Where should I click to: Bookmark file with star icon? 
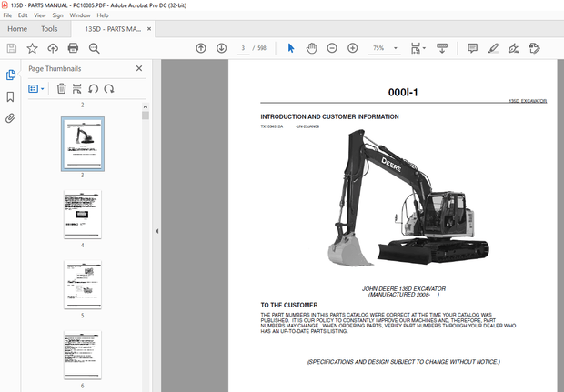click(x=33, y=48)
